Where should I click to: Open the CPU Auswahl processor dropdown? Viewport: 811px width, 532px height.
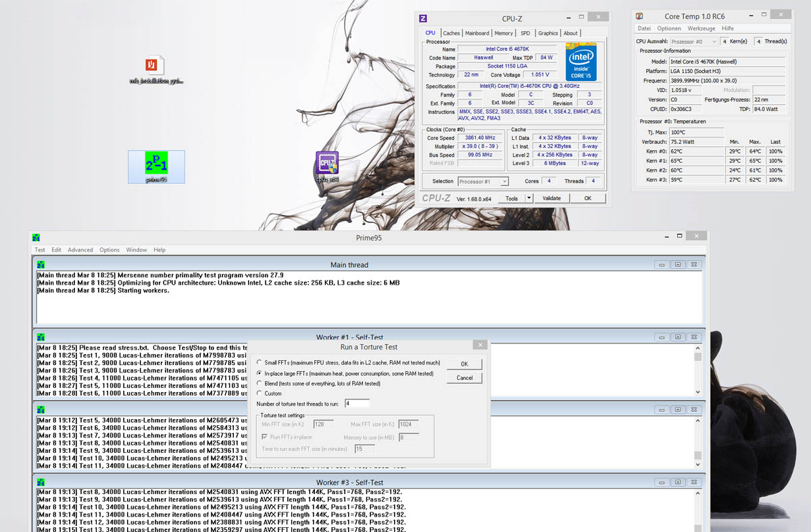tap(693, 41)
